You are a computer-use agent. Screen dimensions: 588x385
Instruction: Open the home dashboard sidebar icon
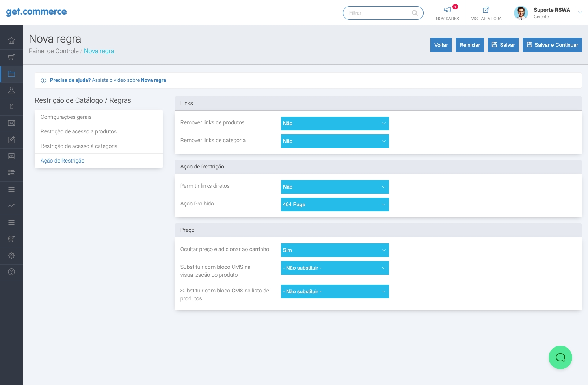(x=11, y=41)
